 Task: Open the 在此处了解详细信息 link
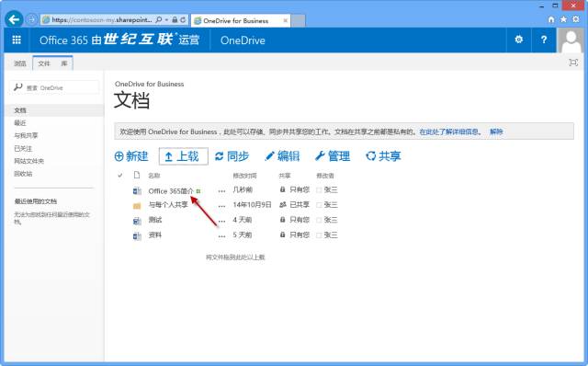[x=449, y=132]
